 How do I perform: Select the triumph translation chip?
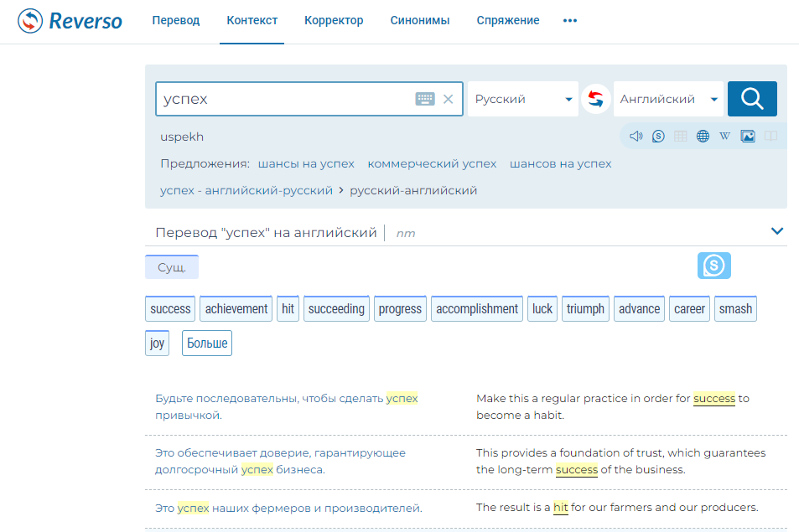click(585, 309)
